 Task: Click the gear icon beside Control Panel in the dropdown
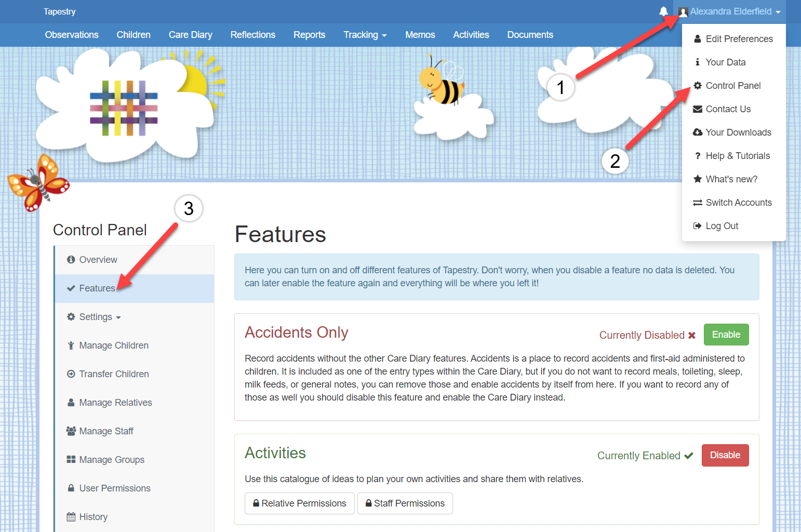(698, 86)
